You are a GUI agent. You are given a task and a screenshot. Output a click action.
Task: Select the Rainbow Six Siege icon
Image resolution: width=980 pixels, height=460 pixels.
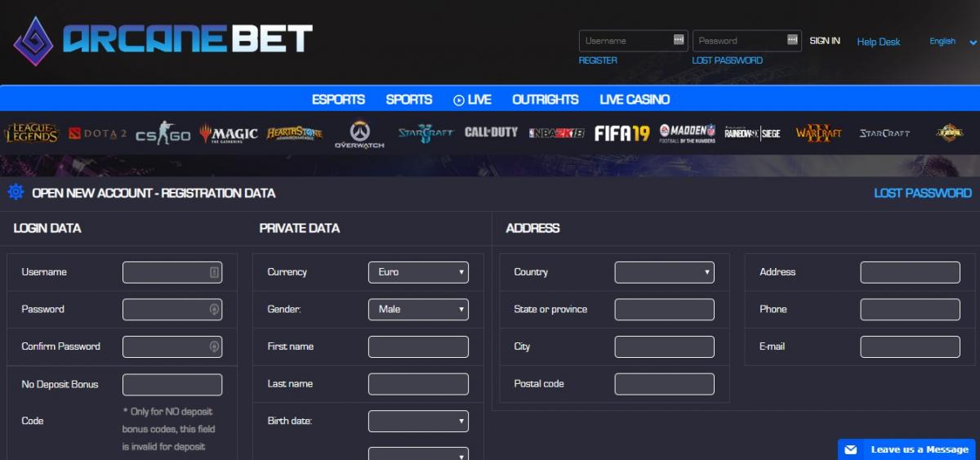pos(752,133)
